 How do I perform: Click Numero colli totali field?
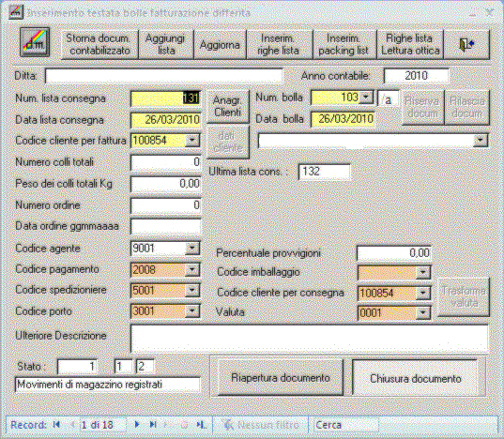point(165,162)
